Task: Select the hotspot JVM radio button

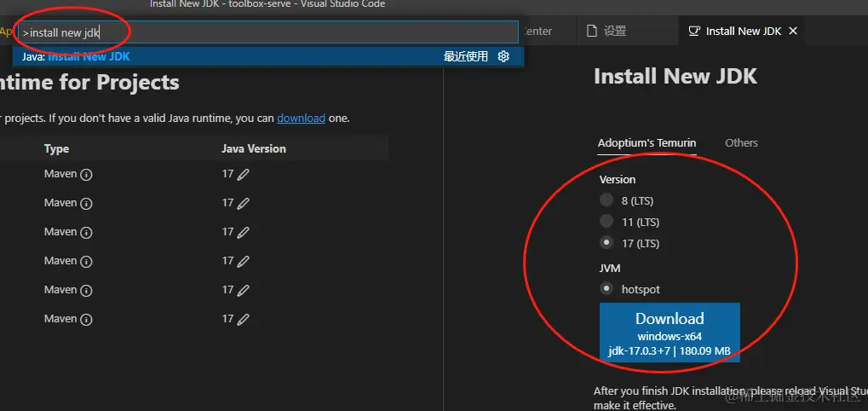Action: pos(606,288)
